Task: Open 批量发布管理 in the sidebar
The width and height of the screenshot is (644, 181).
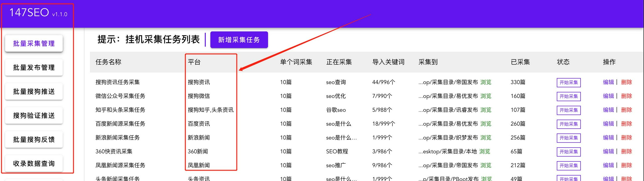Action: [34, 67]
